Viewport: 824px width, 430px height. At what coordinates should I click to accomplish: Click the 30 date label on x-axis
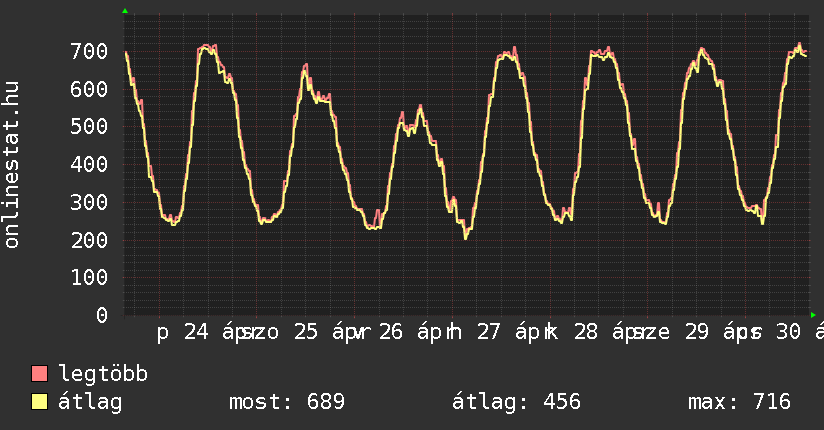point(789,333)
